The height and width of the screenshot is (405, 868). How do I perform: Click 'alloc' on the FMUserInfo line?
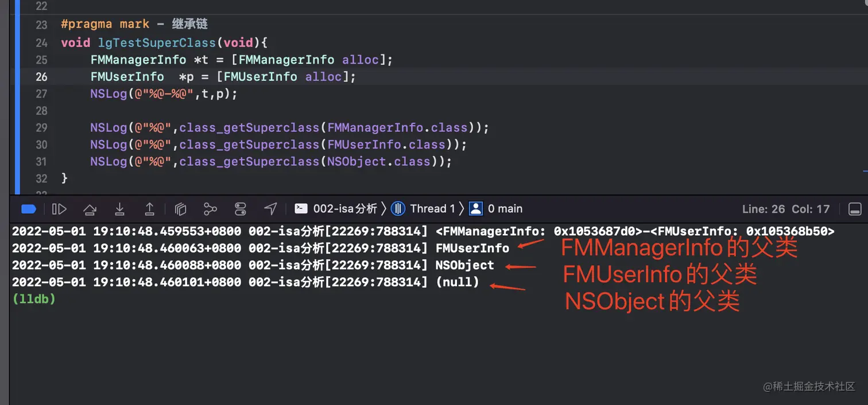(x=324, y=77)
